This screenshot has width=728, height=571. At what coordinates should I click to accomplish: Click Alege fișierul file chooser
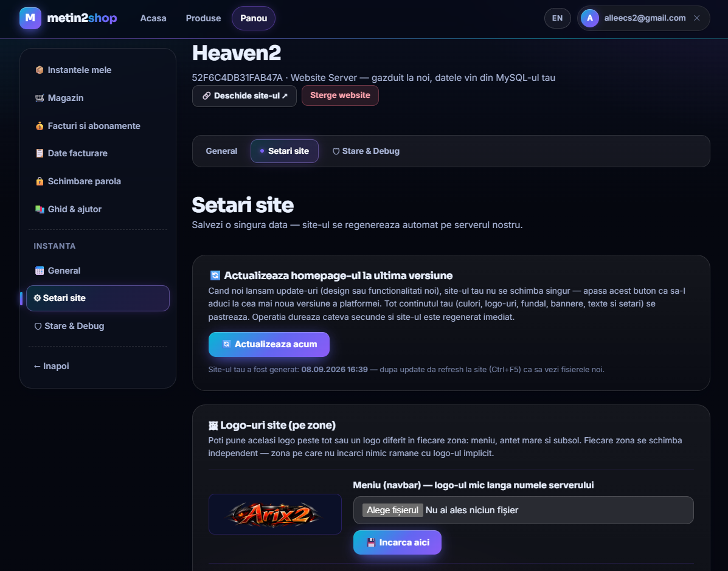(393, 510)
